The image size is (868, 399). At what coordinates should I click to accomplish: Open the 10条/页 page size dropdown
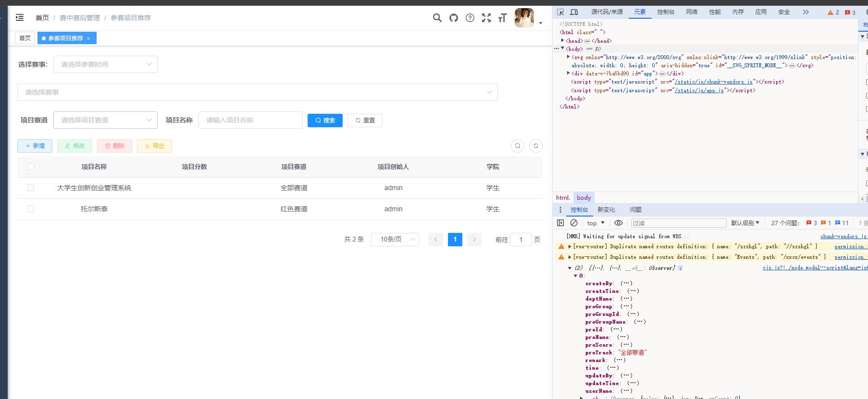coord(395,239)
